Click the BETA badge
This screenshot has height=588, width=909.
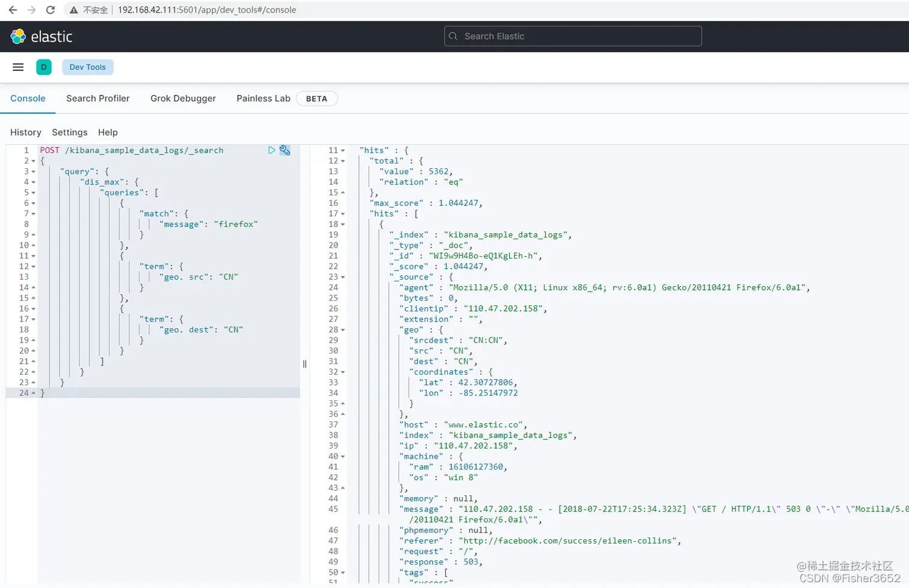click(317, 99)
